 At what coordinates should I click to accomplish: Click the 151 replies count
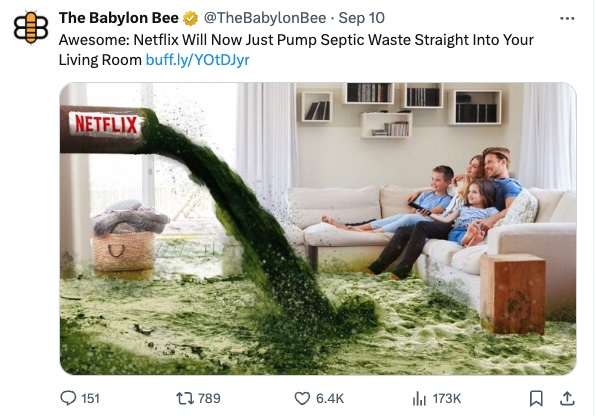pyautogui.click(x=90, y=399)
